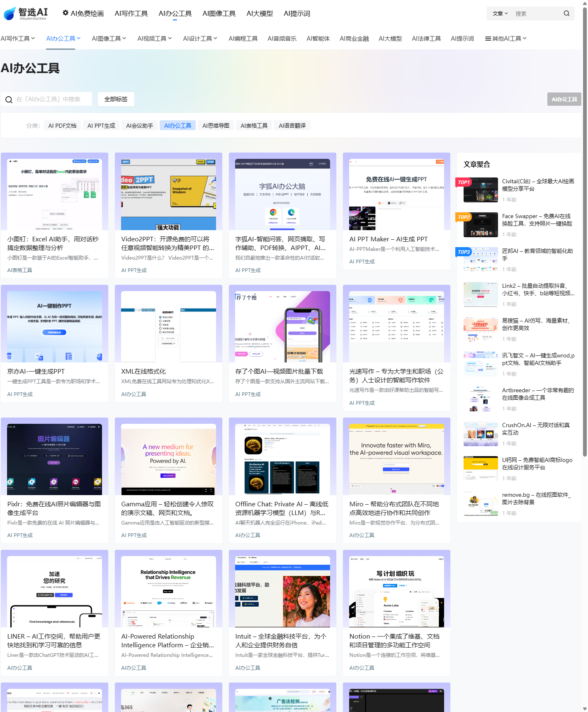Filter by the AI表格工具 tag

(254, 126)
